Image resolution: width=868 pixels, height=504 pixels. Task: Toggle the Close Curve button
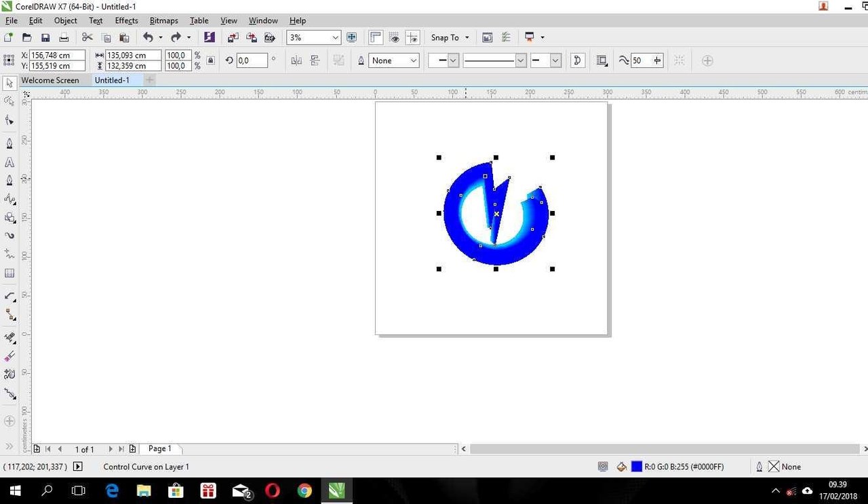click(577, 60)
